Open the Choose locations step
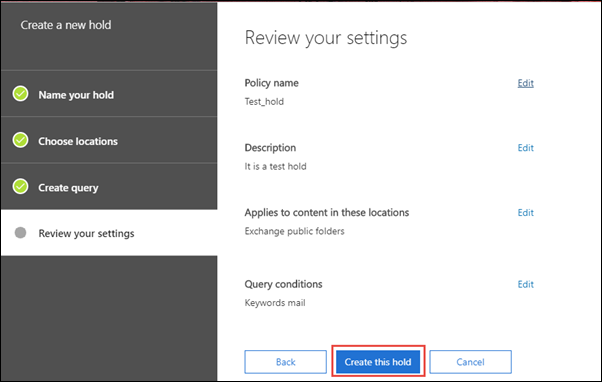 click(x=109, y=141)
